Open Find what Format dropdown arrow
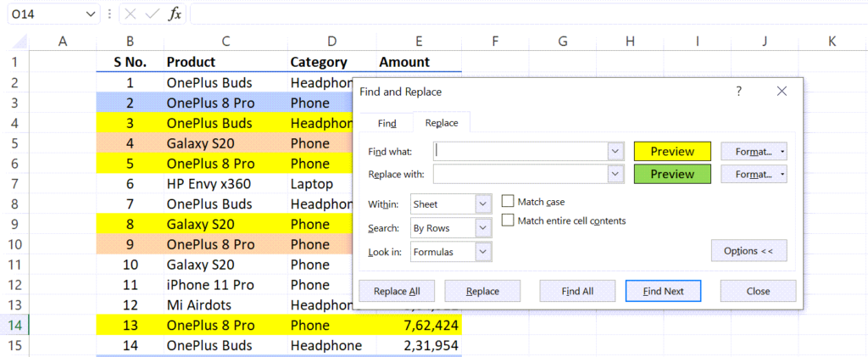Image resolution: width=868 pixels, height=357 pixels. 782,151
